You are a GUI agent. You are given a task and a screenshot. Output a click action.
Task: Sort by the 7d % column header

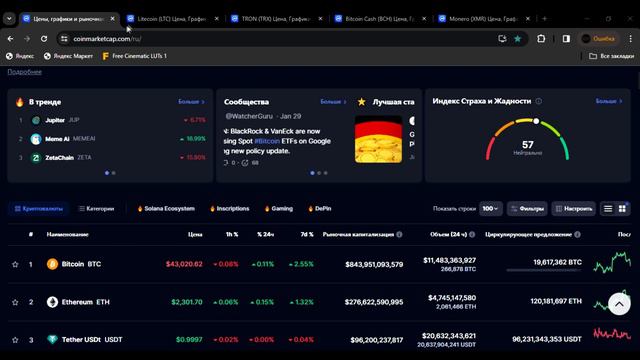pos(307,234)
